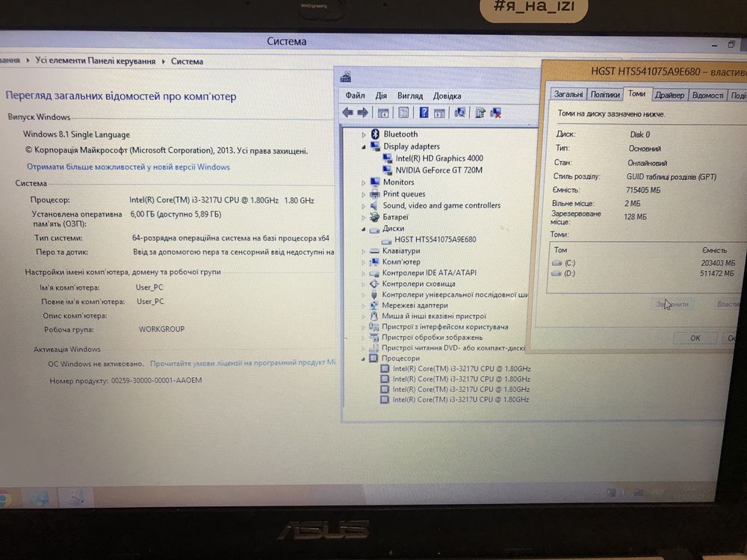Click the Bluetooth logo icon in the tree

pos(375,134)
